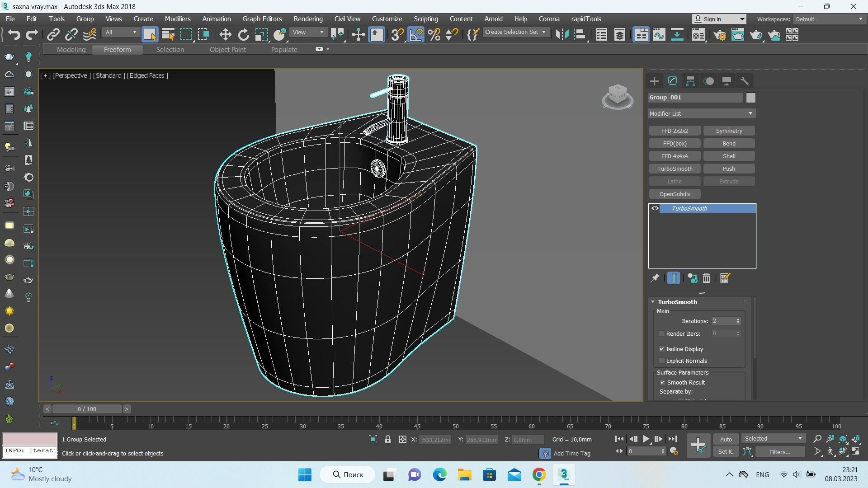Choose the Select and Rotate tool
Viewport: 868px width, 488px height.
244,35
